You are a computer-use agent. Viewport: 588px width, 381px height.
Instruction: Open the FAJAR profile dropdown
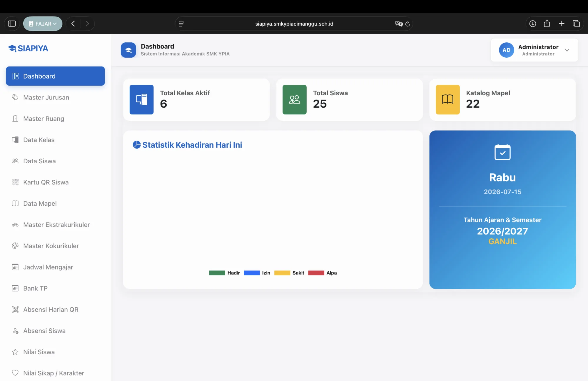point(43,24)
